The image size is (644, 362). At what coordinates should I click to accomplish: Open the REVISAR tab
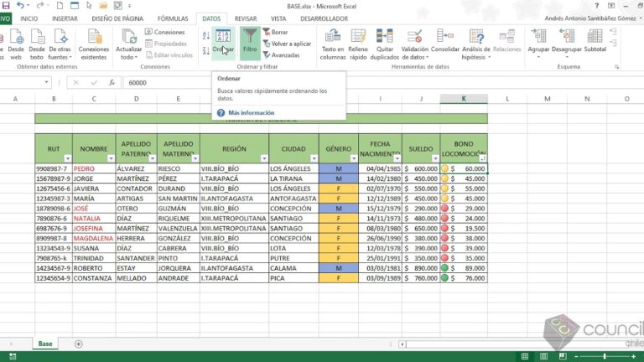(246, 18)
